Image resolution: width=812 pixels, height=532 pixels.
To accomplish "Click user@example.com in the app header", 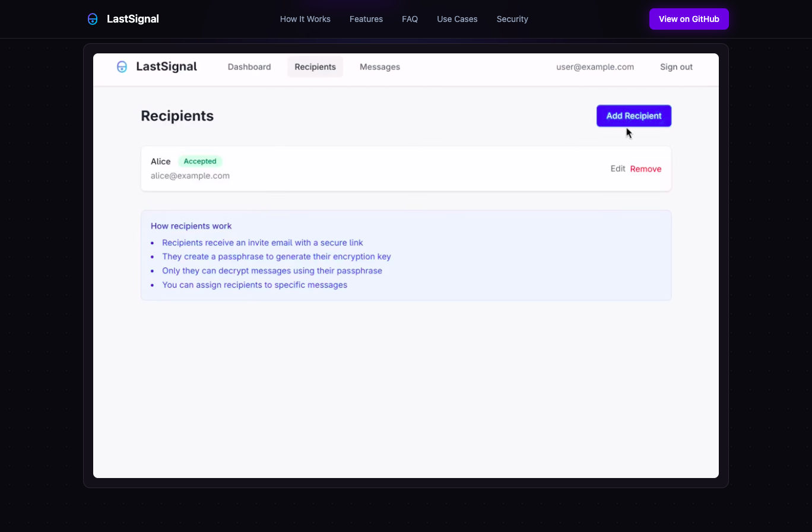I will tap(595, 67).
